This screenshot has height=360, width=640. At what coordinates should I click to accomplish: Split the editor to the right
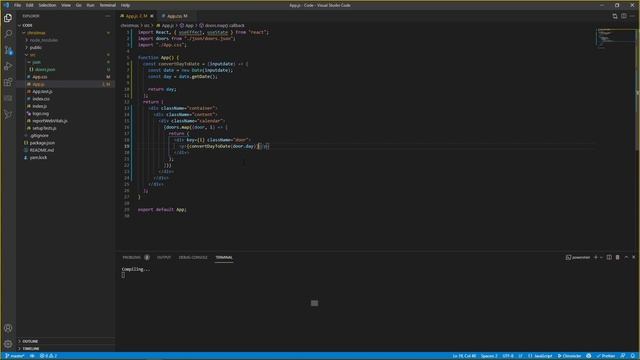[624, 16]
